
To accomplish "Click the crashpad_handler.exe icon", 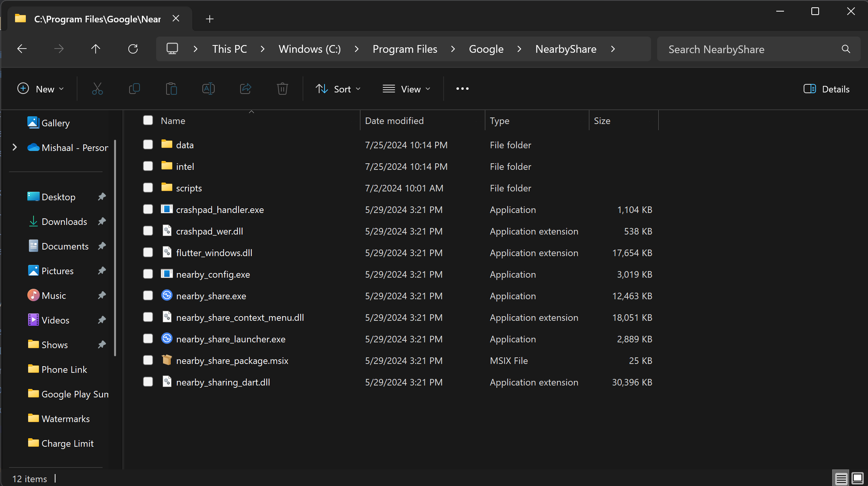I will tap(167, 209).
